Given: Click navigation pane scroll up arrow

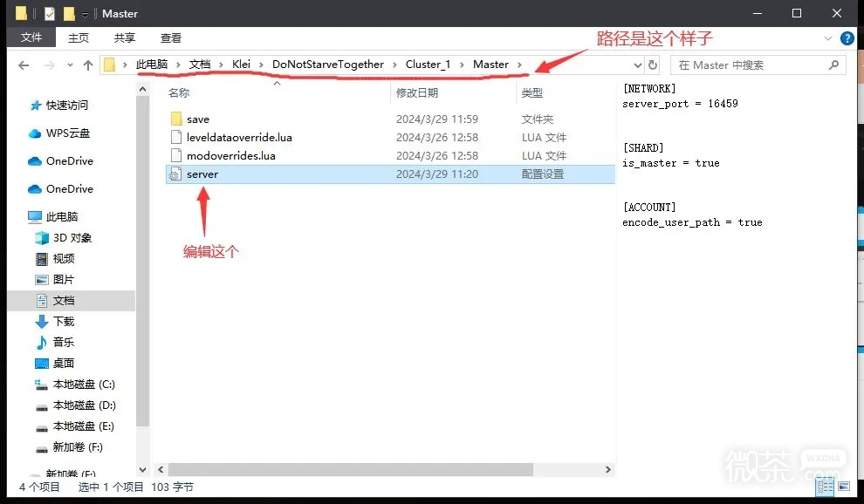Looking at the screenshot, I should (x=143, y=89).
